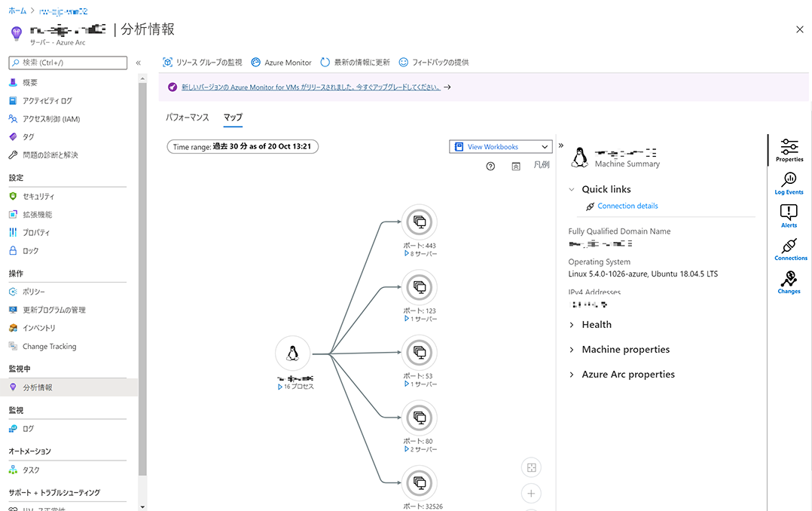Open the Connection details link
This screenshot has width=812, height=511.
coord(627,206)
